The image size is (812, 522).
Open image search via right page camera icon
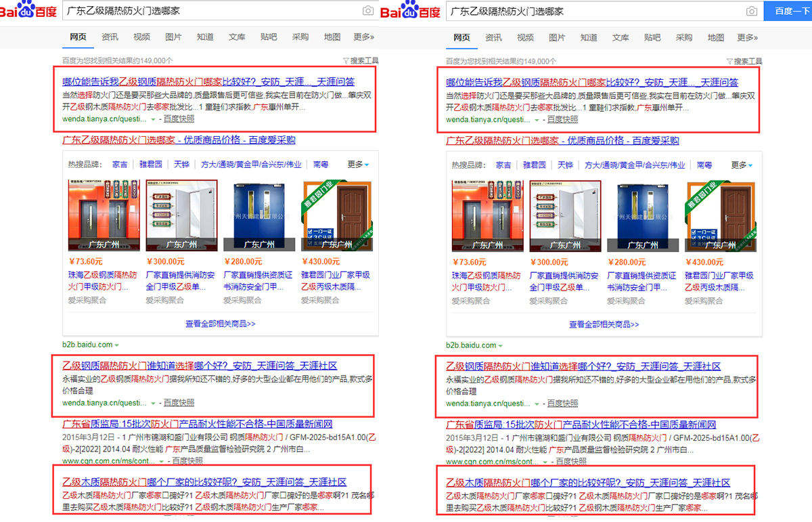751,12
